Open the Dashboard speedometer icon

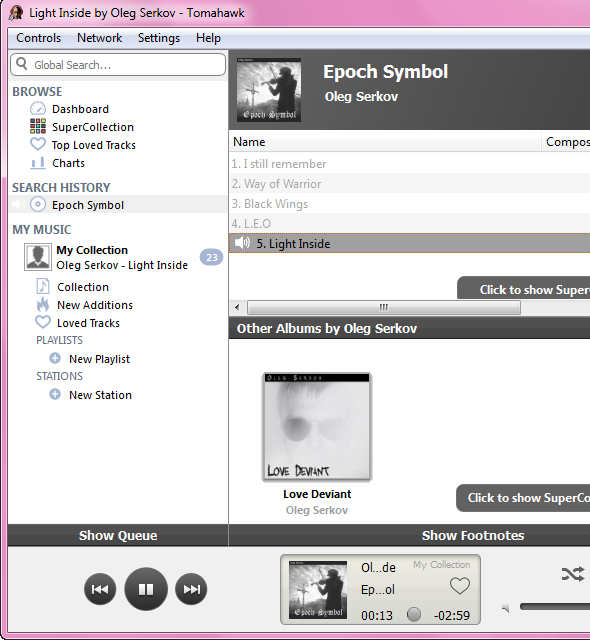(x=38, y=109)
